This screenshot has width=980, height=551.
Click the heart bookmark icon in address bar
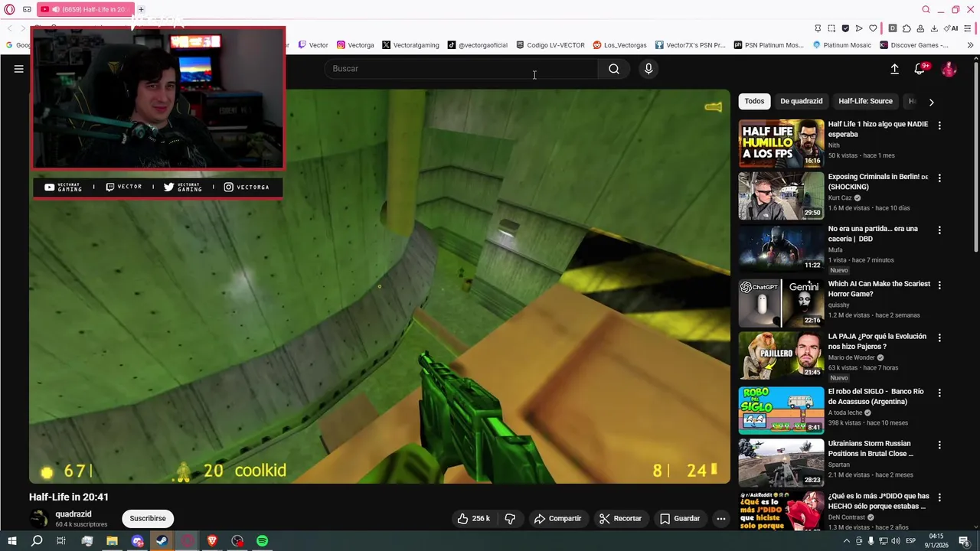[x=873, y=28]
